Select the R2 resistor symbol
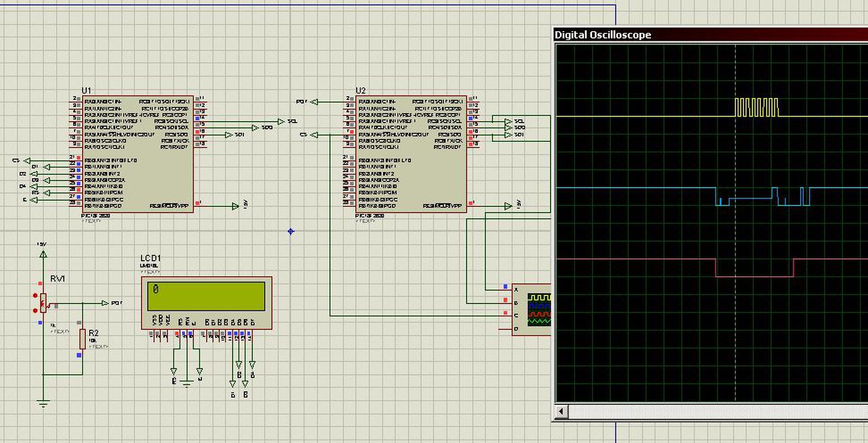This screenshot has width=868, height=443. pyautogui.click(x=82, y=339)
